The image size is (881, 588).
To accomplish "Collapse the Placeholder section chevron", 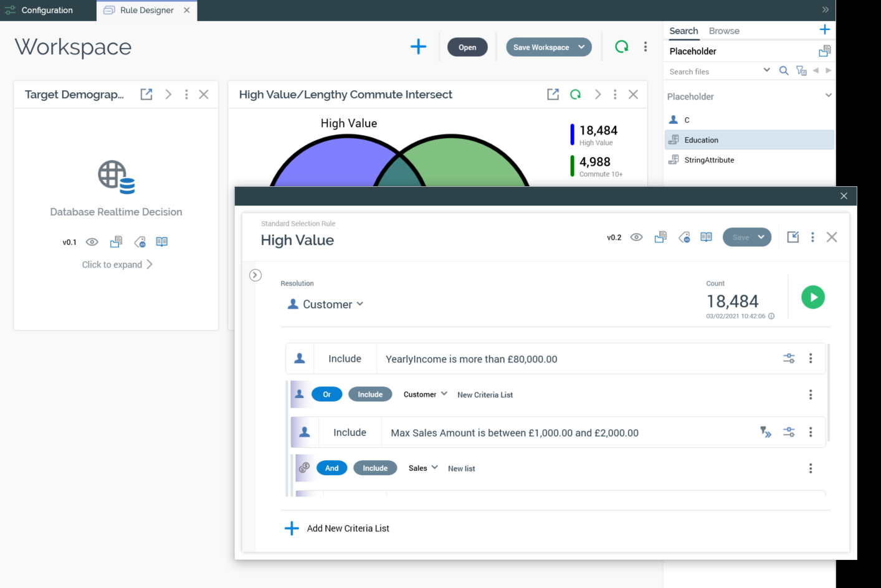I will point(828,96).
